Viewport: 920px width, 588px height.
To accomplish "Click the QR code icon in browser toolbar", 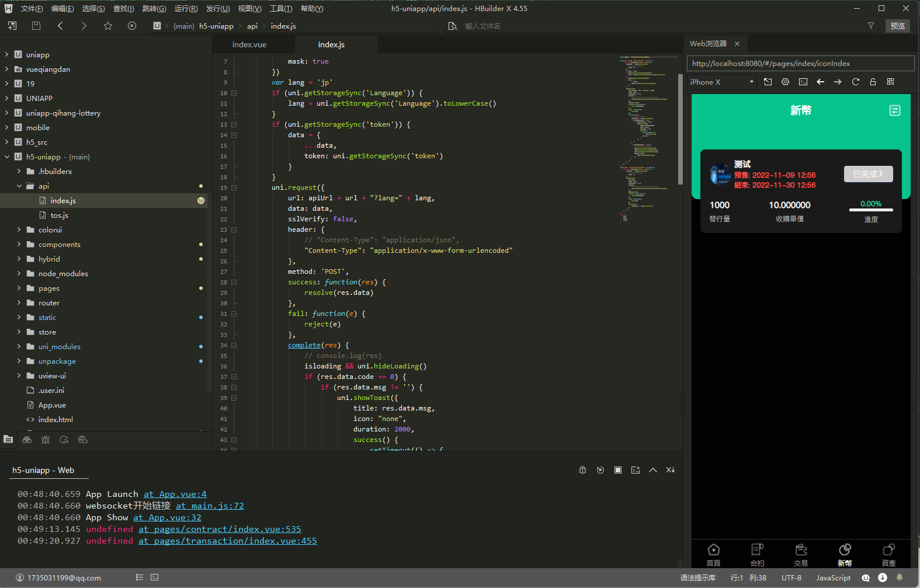I will tap(891, 82).
